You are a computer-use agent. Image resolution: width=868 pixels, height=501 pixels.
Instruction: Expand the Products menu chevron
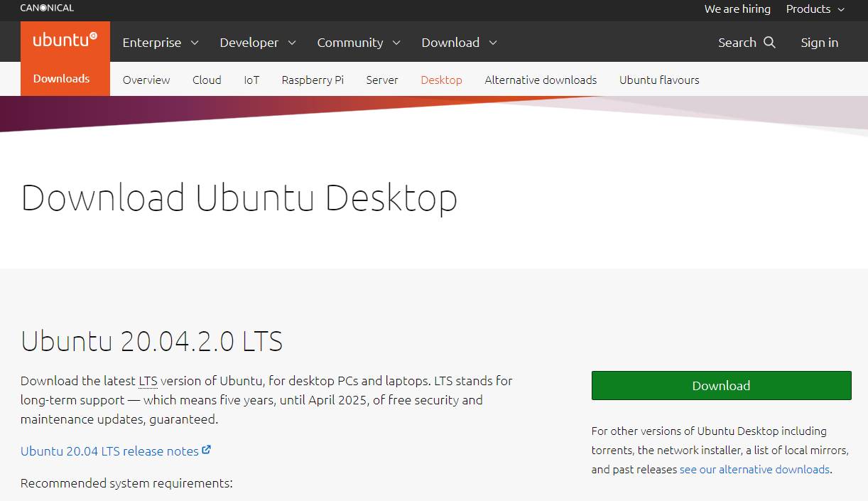(841, 9)
